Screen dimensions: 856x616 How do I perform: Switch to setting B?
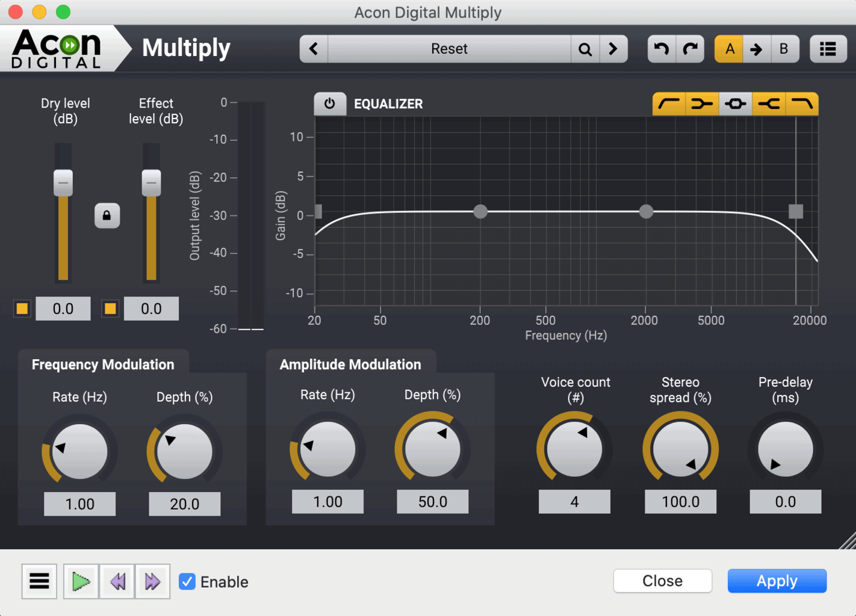[785, 49]
